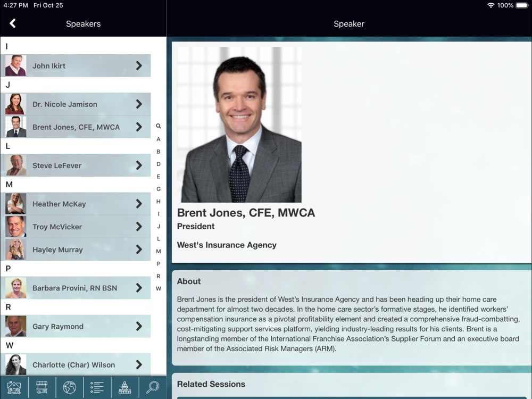The width and height of the screenshot is (532, 399).
Task: Tap the chevron beside Brent Jones, CFE, MWCA
Action: (x=139, y=127)
